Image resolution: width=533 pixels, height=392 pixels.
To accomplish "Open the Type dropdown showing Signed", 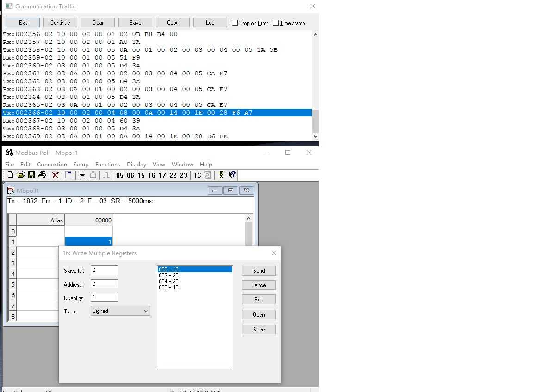I will pos(120,311).
